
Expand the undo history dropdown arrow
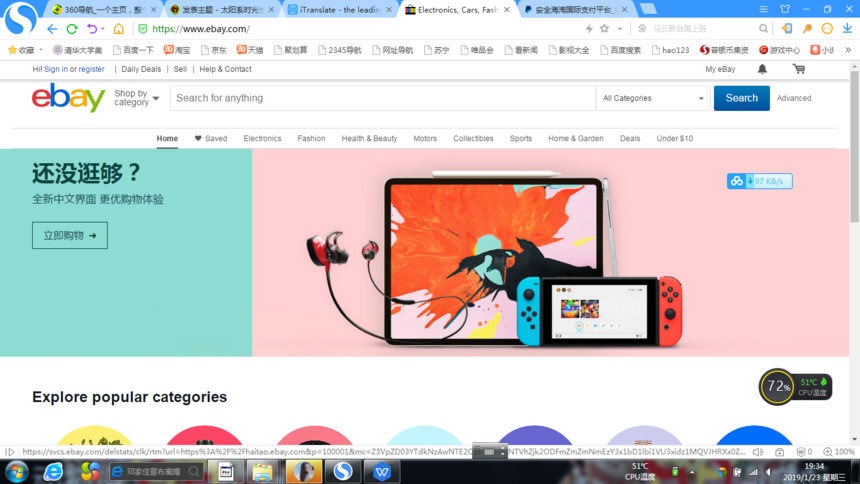tap(103, 29)
